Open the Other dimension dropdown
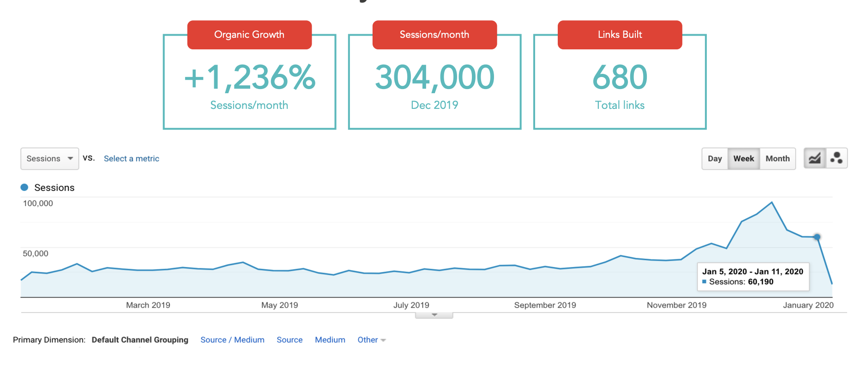The width and height of the screenshot is (868, 382). pos(372,340)
